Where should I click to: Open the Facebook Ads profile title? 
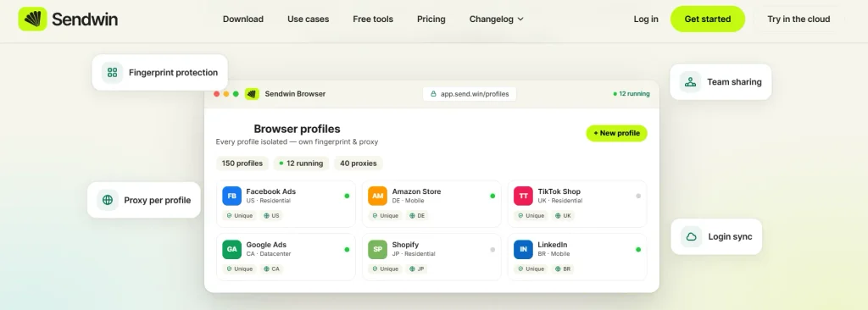point(272,191)
